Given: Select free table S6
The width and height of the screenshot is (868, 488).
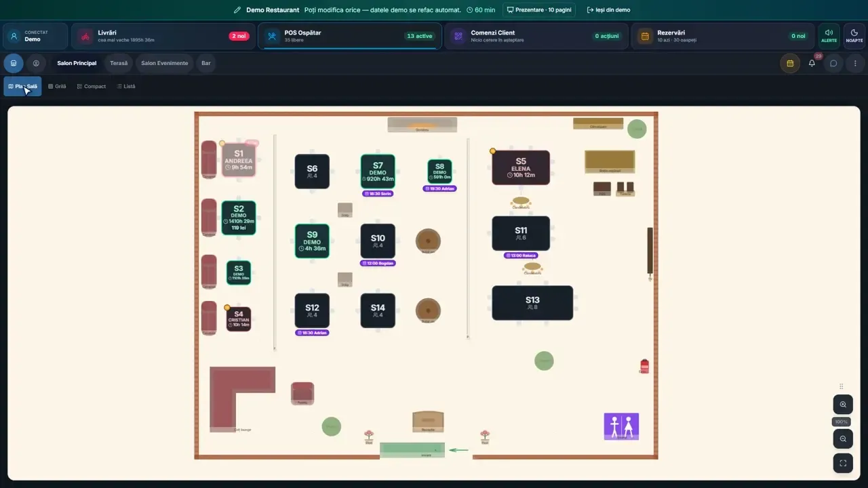Looking at the screenshot, I should tap(312, 171).
